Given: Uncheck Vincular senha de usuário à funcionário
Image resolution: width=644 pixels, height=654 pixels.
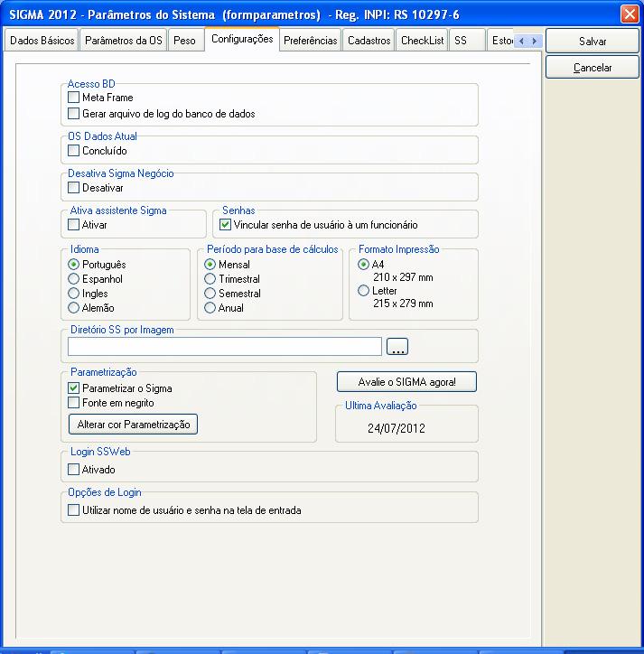Looking at the screenshot, I should (225, 224).
